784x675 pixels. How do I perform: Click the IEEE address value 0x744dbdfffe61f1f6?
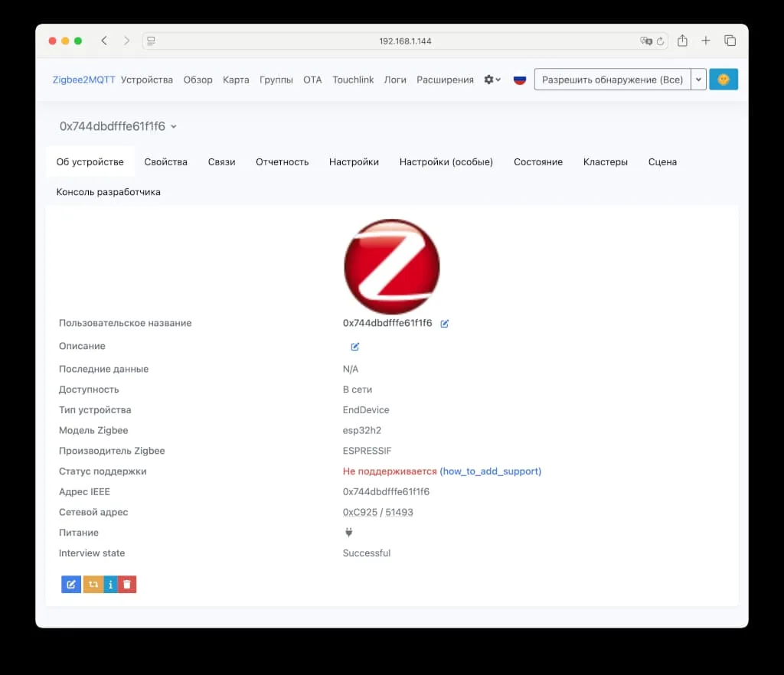pos(386,491)
